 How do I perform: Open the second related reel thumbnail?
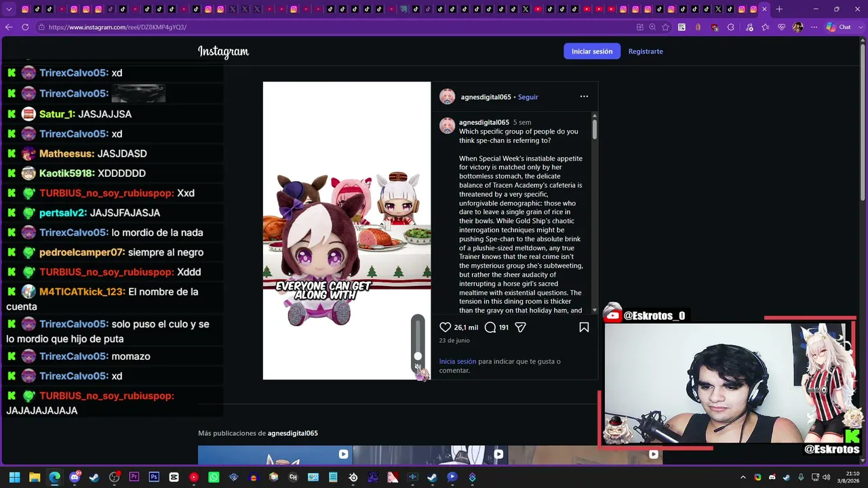pyautogui.click(x=430, y=455)
